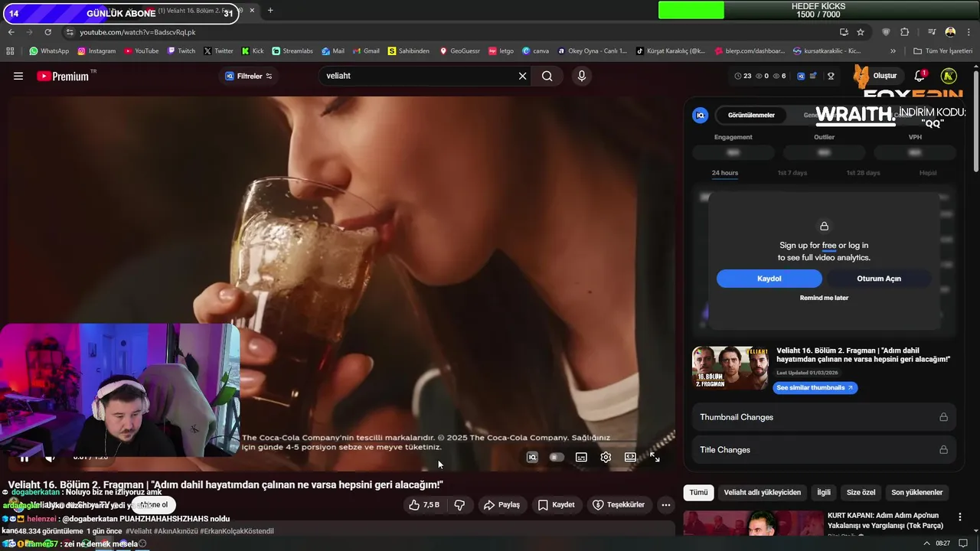Open the three-dot menu on KURT KAPANI video
Viewport: 980px width, 551px height.
click(959, 517)
